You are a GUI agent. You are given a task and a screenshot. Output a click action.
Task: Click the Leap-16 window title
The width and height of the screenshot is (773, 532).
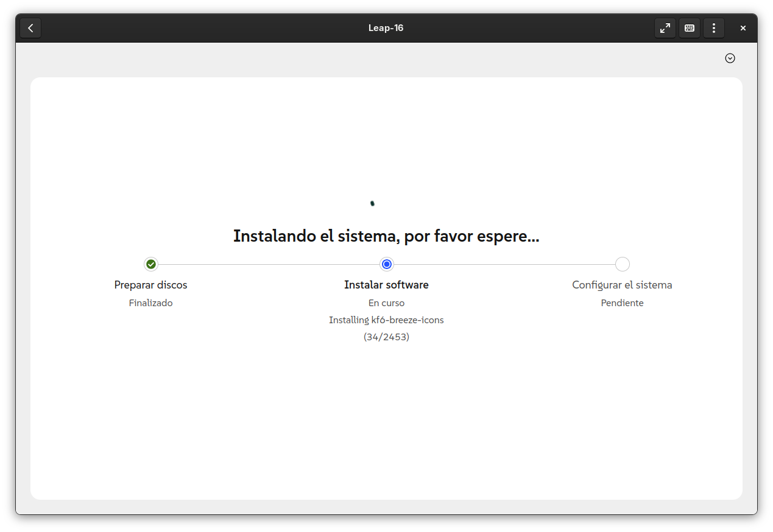(386, 27)
